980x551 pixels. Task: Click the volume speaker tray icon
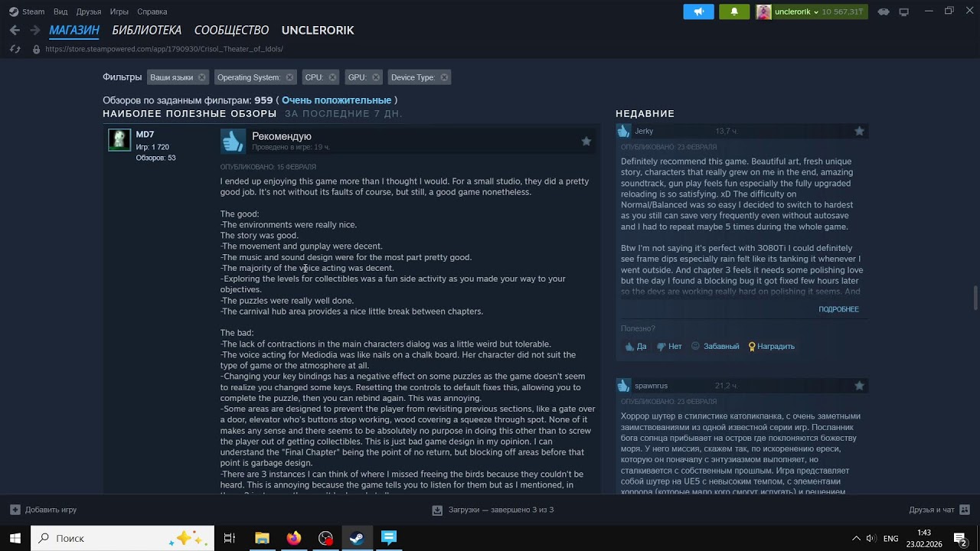(871, 538)
